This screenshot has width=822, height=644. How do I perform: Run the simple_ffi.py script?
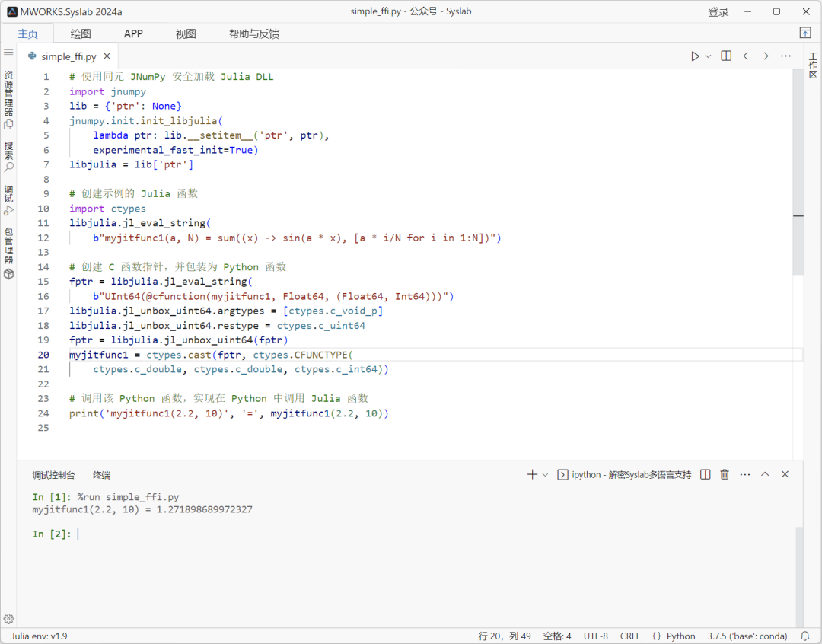click(x=693, y=56)
